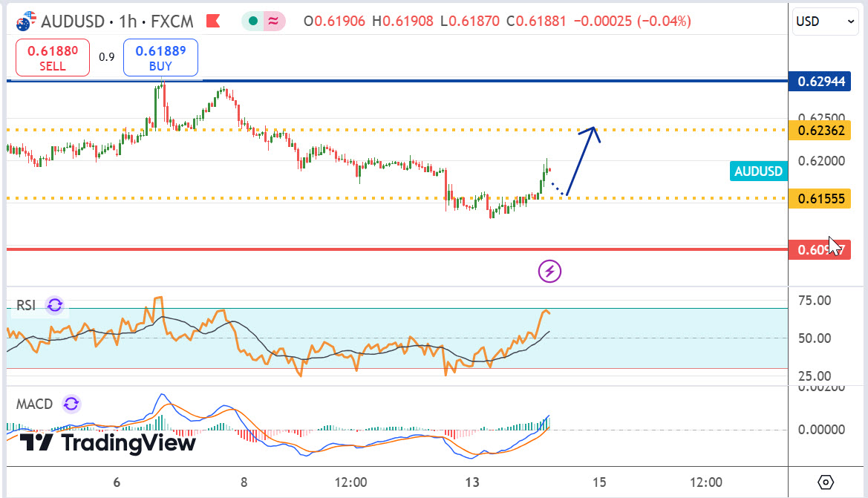Click the purple lightning bolt event icon
Image resolution: width=868 pixels, height=498 pixels.
549,272
